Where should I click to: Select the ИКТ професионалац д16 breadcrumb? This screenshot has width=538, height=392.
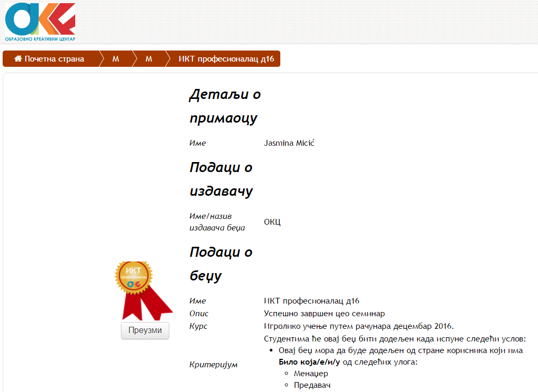(226, 59)
